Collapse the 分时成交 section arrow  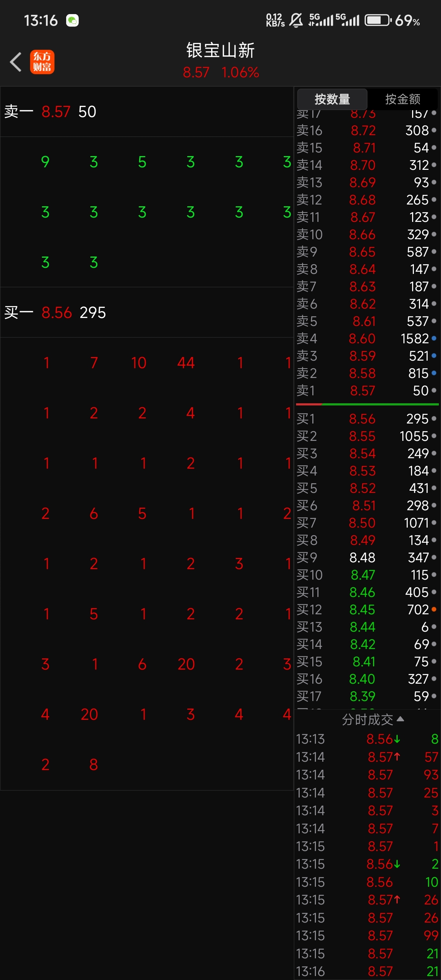pyautogui.click(x=400, y=719)
